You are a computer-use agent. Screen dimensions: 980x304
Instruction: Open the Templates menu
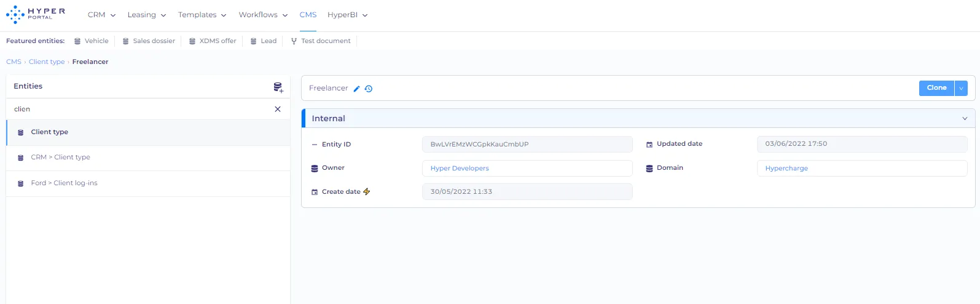tap(202, 15)
